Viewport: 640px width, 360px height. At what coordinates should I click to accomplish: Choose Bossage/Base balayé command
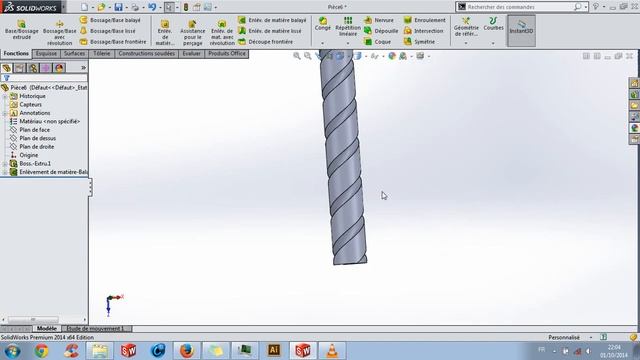(110, 20)
